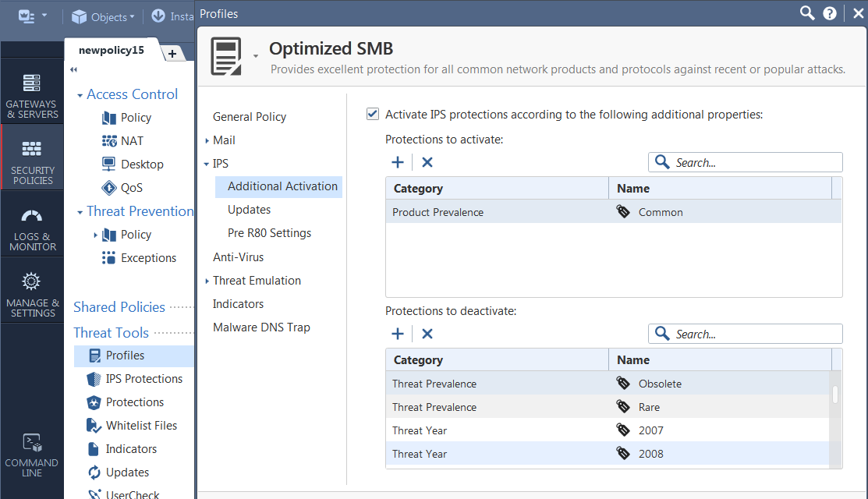Open IPS Protections tool
Viewport: 868px width, 499px height.
134,379
